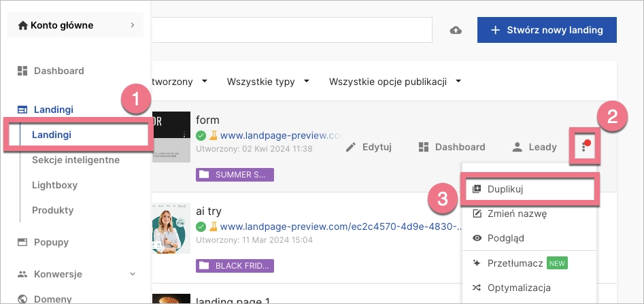This screenshot has width=644, height=304.
Task: Click Stwórz nowy landing button
Action: [x=547, y=30]
